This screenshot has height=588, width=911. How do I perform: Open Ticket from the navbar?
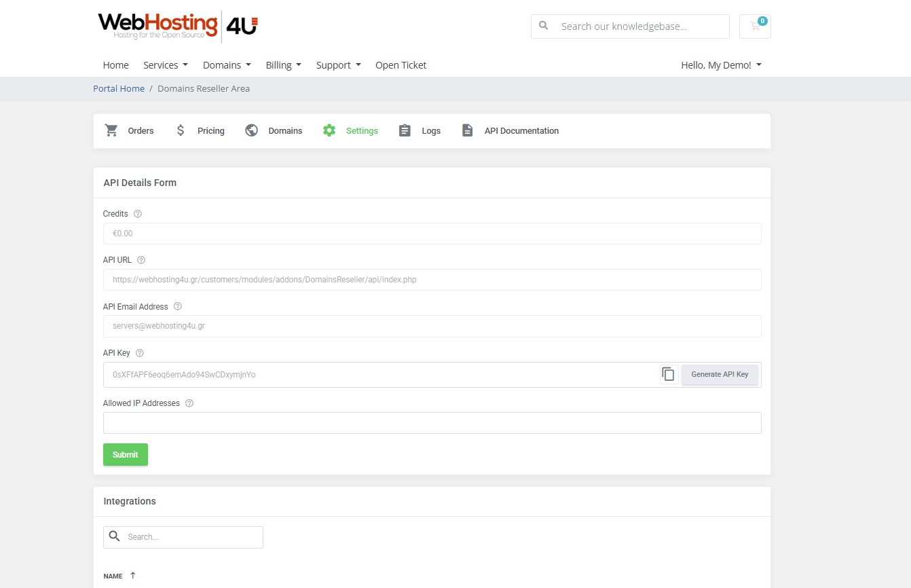click(401, 65)
